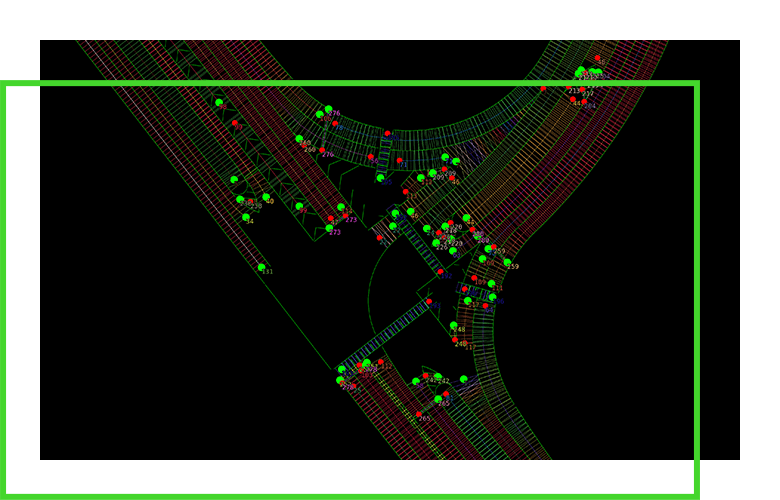Pick the green node labeled 259
Screen dimensions: 780x500
pos(507,262)
